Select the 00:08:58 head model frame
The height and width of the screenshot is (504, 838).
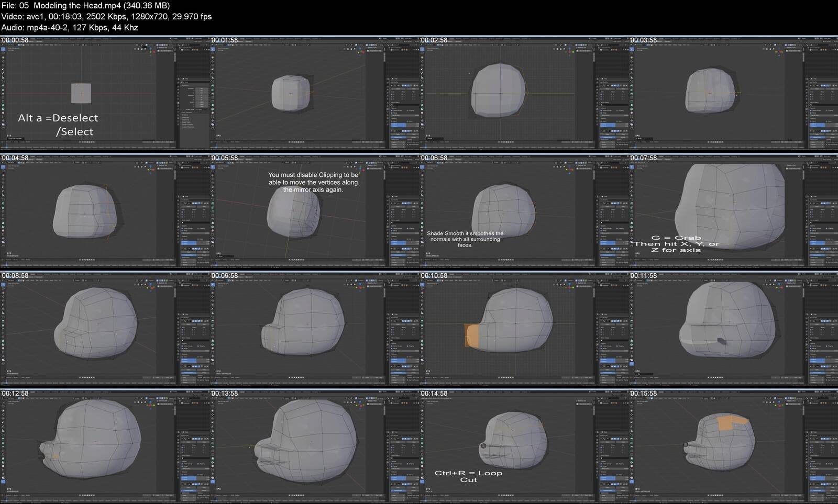(105, 329)
